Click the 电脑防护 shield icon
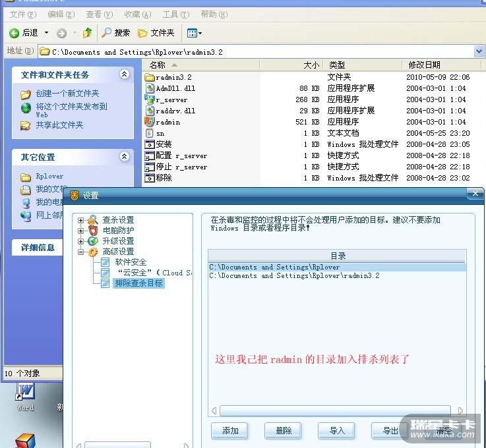Image resolution: width=486 pixels, height=448 pixels. tap(93, 231)
